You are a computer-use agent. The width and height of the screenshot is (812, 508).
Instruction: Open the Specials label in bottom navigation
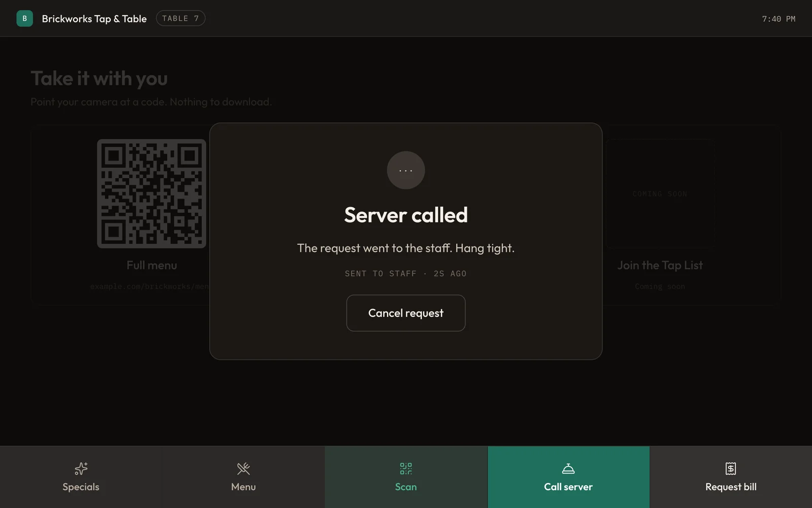pos(81,487)
